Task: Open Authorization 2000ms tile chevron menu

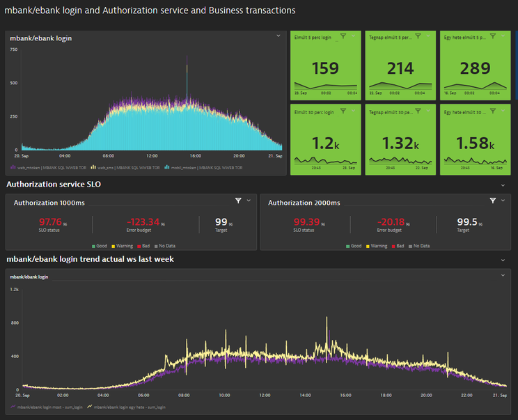Action: (503, 201)
